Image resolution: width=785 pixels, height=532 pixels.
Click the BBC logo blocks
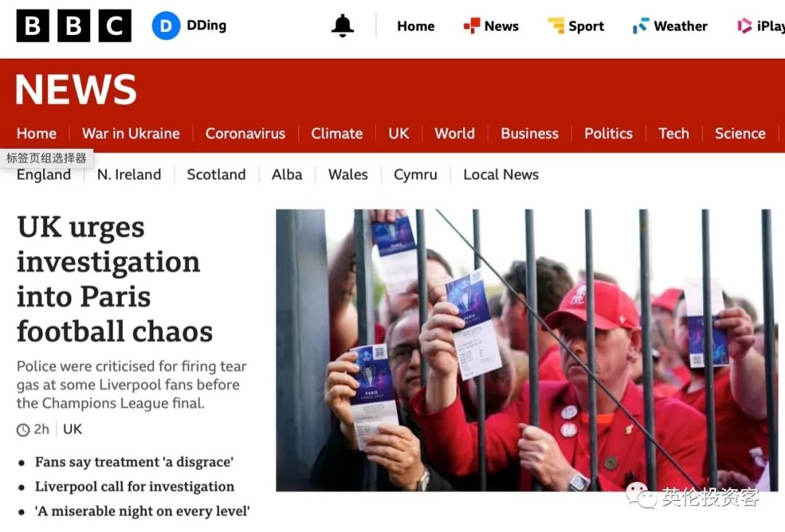(x=73, y=25)
